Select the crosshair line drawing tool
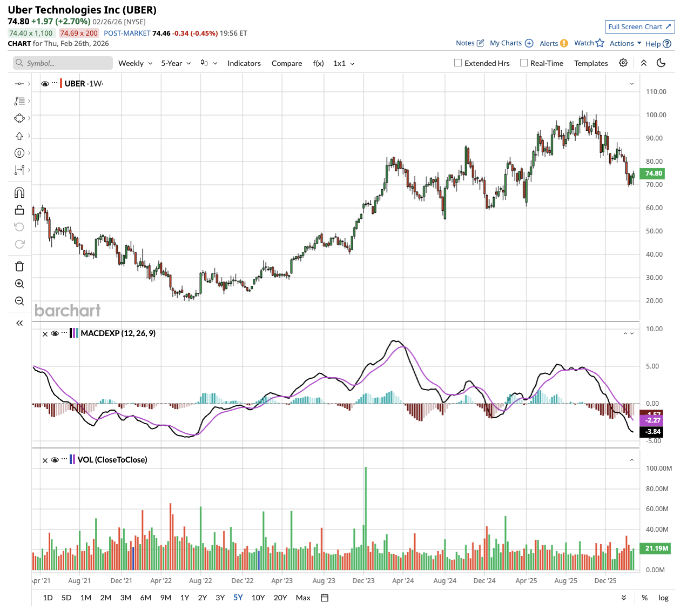Viewport: 687px width, 616px height. pos(19,84)
